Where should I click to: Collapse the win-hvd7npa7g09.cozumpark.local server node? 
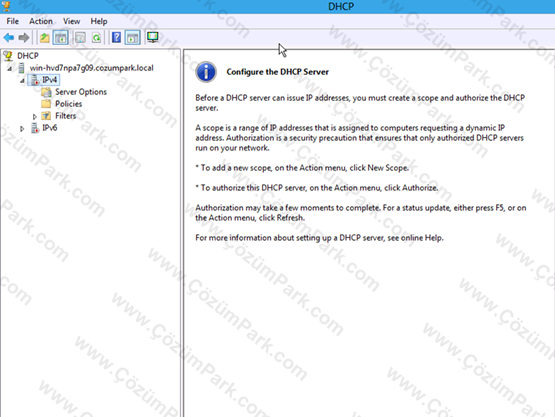(x=10, y=69)
